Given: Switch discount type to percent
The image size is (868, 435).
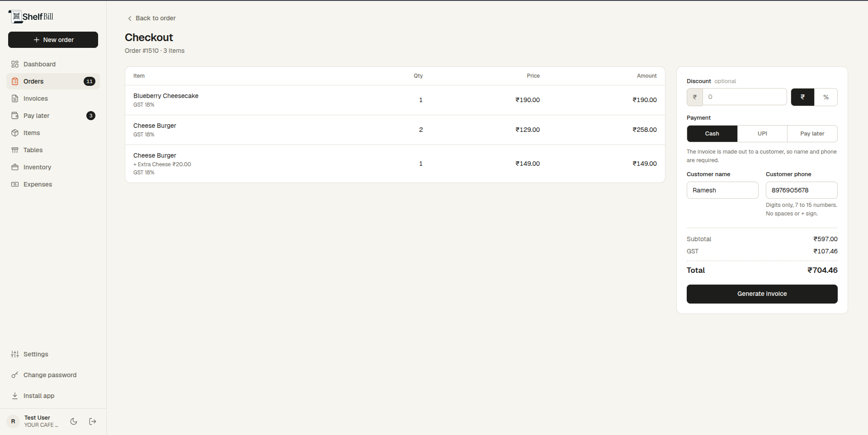Looking at the screenshot, I should coord(826,97).
